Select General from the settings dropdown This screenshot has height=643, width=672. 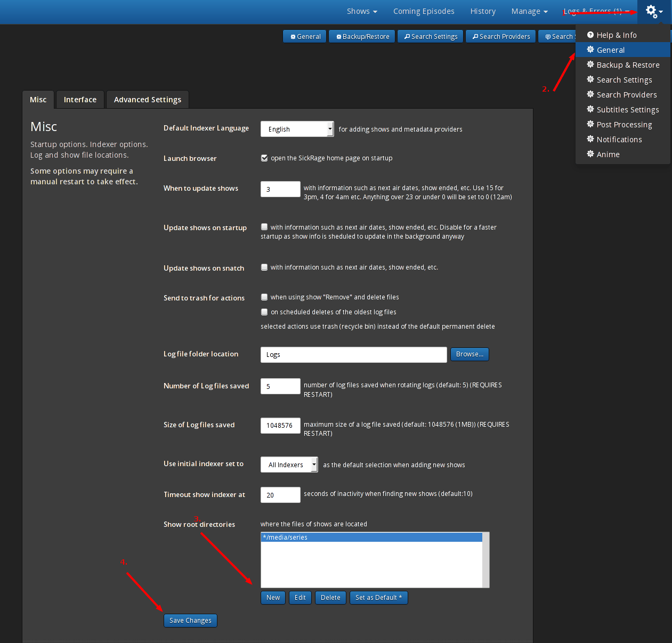point(623,50)
